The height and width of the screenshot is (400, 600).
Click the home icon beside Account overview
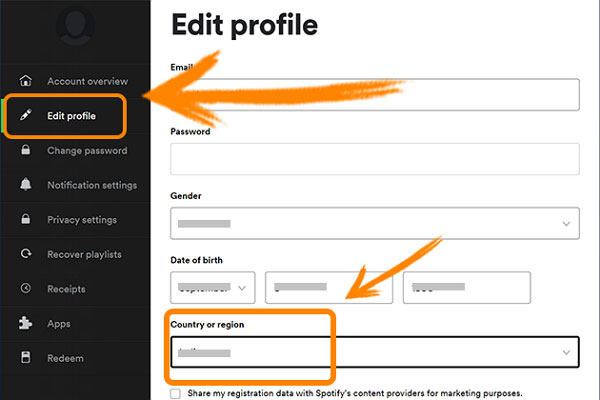26,81
